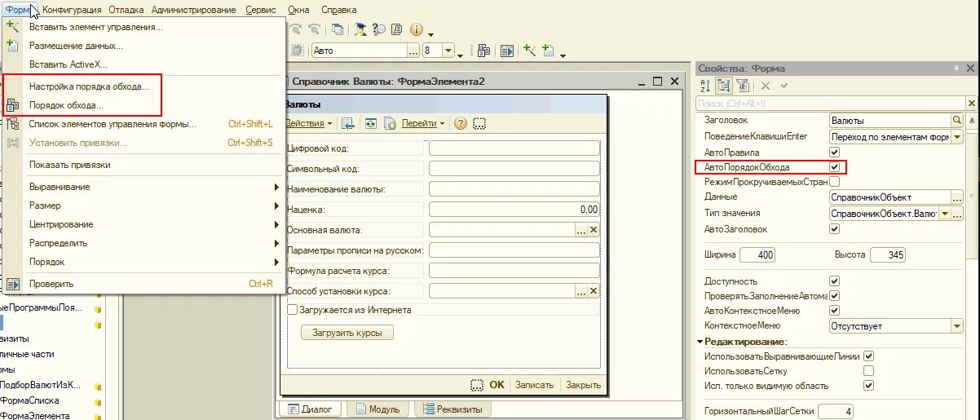Click the refresh icon on form command bar
The image size is (980, 420).
coord(370,123)
